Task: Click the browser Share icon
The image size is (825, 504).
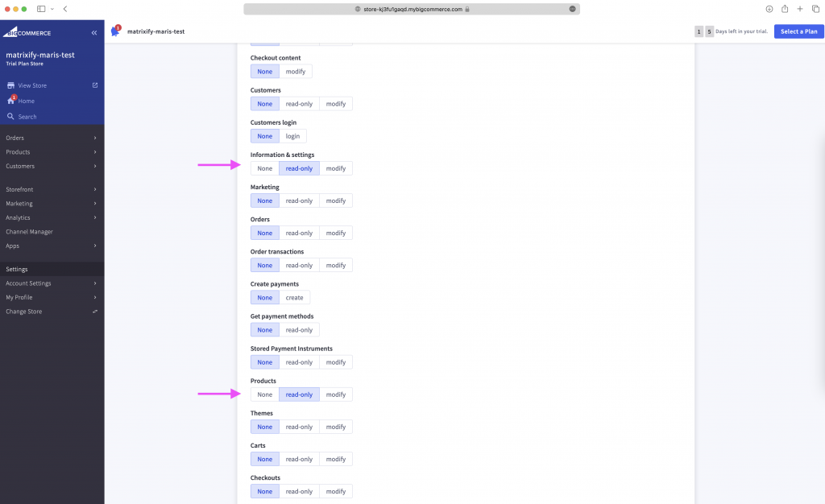Action: point(784,9)
